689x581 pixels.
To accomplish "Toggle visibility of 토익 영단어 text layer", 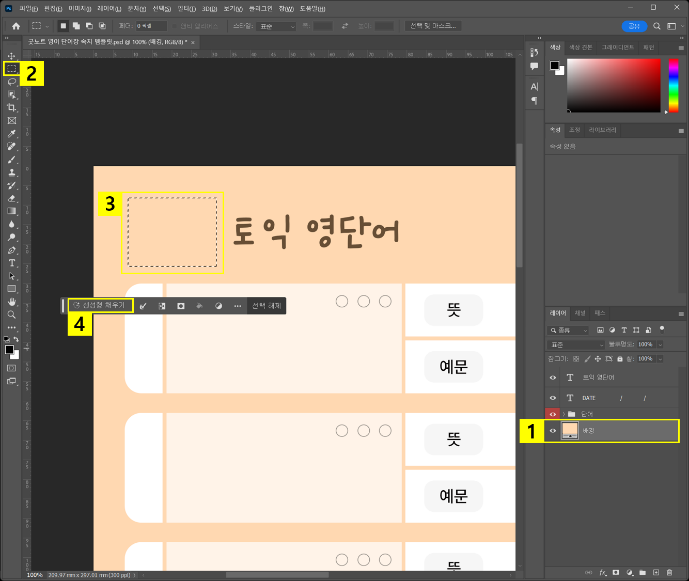I will (553, 378).
